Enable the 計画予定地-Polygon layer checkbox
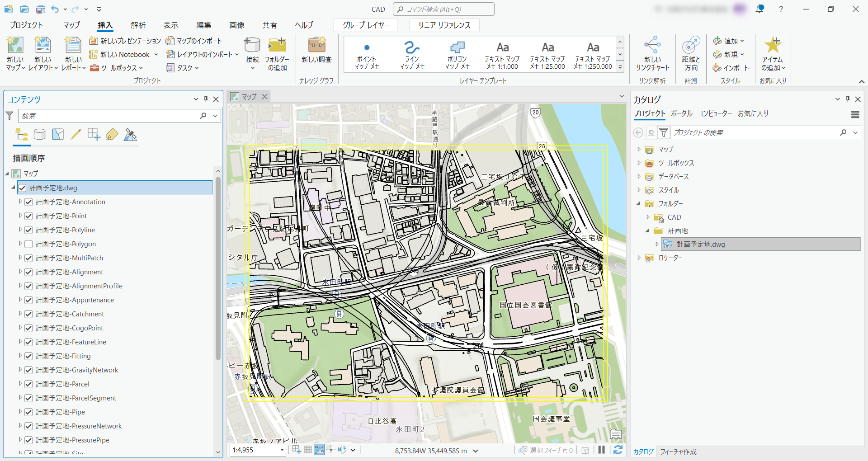Viewport: 868px width, 461px height. point(28,244)
